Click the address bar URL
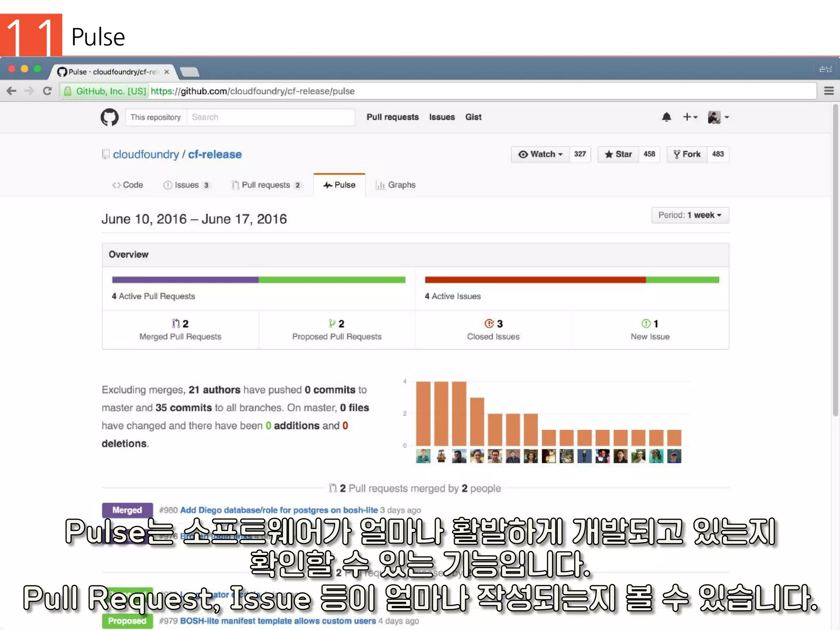Screen dimensions: 840x630 click(x=253, y=91)
